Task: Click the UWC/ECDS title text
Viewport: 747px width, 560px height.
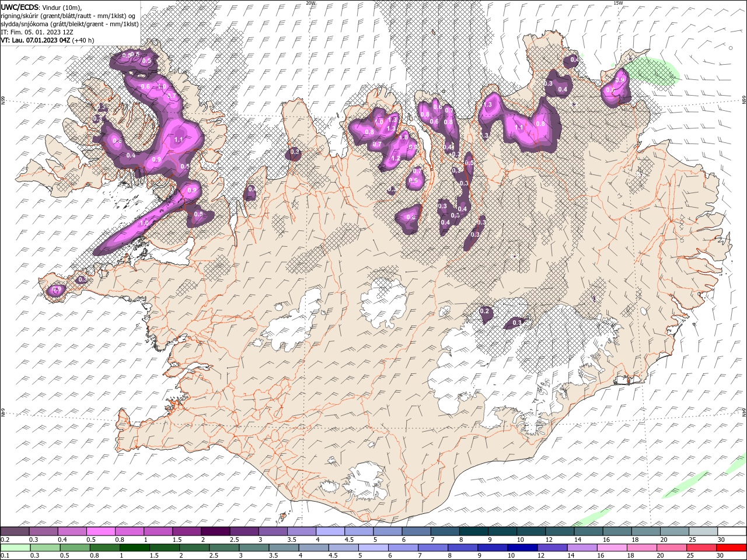Action: (x=20, y=7)
